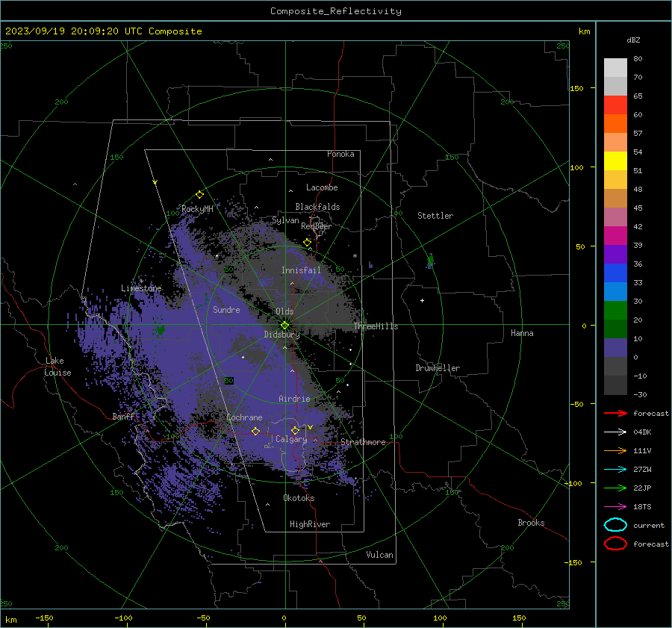Viewport: 672px width, 628px height.
Task: Click the cyan 27ZW arrow in legend
Action: 615,470
